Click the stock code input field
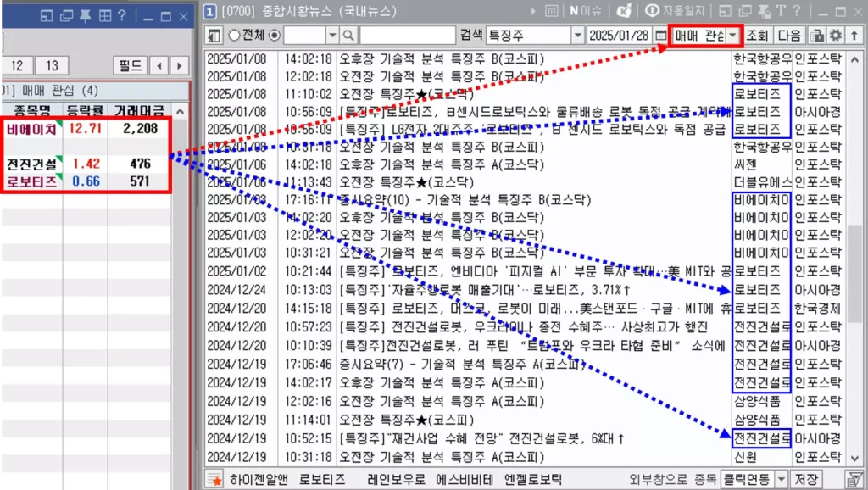The height and width of the screenshot is (490, 868). (304, 36)
